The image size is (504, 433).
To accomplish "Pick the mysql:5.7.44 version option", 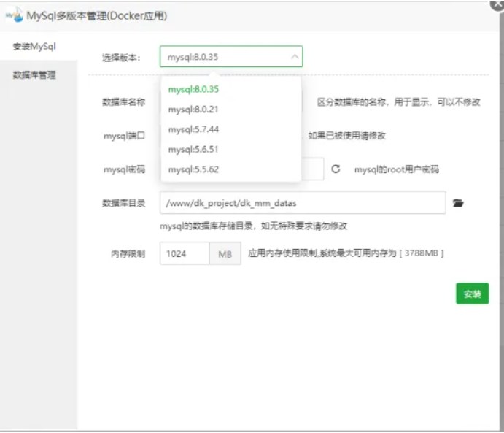I will pyautogui.click(x=194, y=129).
